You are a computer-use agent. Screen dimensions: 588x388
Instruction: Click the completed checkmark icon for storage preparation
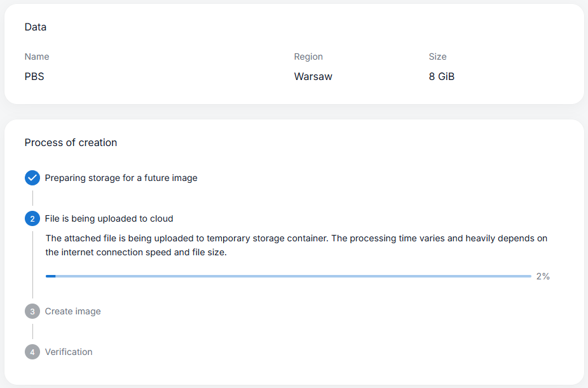pos(32,178)
